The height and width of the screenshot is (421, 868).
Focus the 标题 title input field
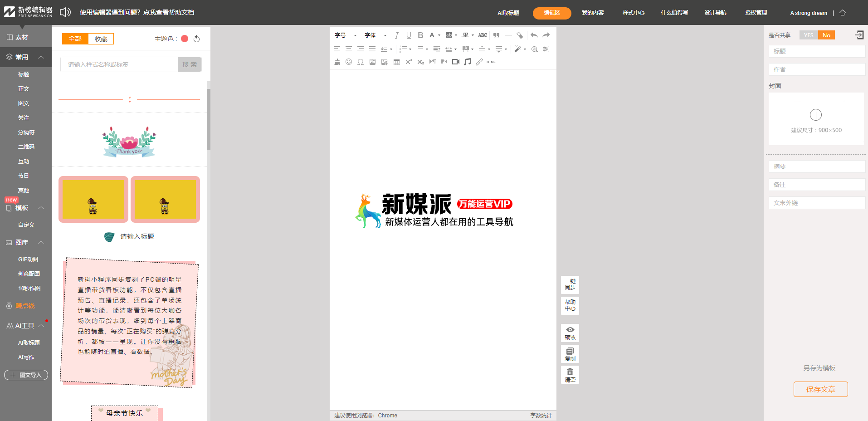click(817, 51)
